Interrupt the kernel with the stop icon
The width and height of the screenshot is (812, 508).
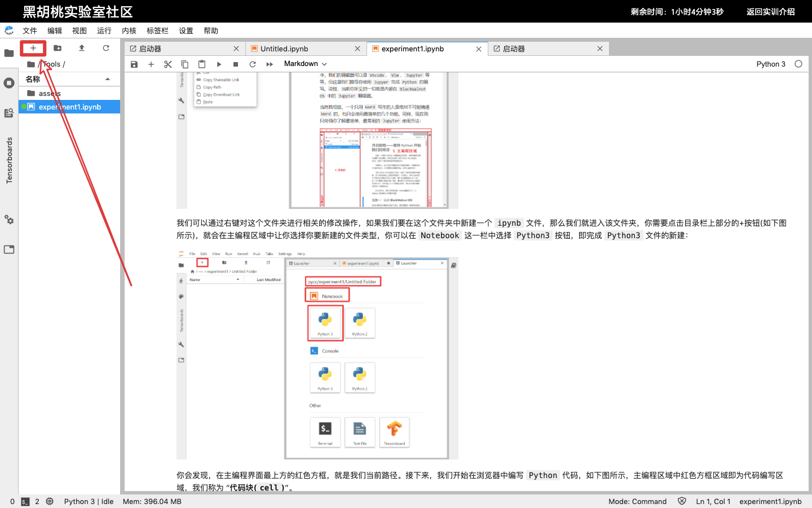point(236,64)
